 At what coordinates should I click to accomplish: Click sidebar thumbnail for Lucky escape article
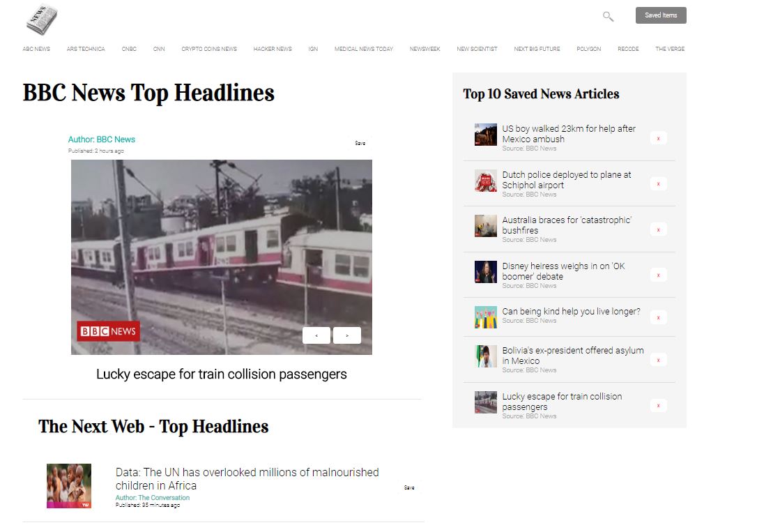[486, 402]
